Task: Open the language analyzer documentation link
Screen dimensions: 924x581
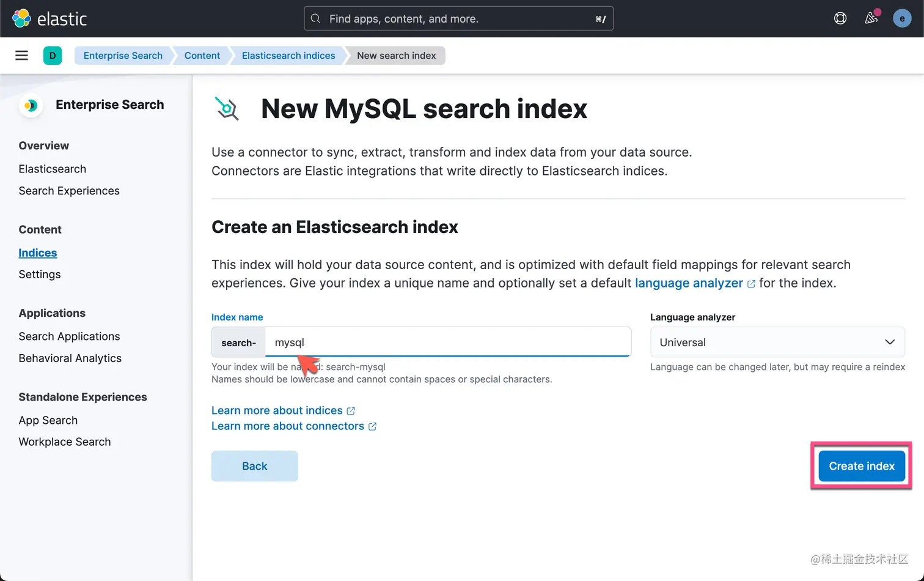Action: click(689, 283)
